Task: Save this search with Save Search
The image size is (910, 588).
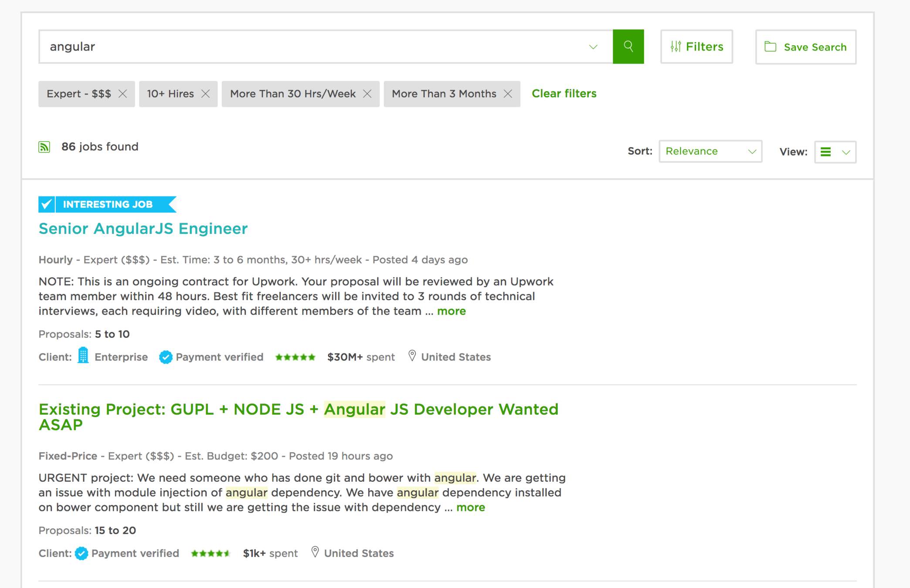Action: pos(805,47)
